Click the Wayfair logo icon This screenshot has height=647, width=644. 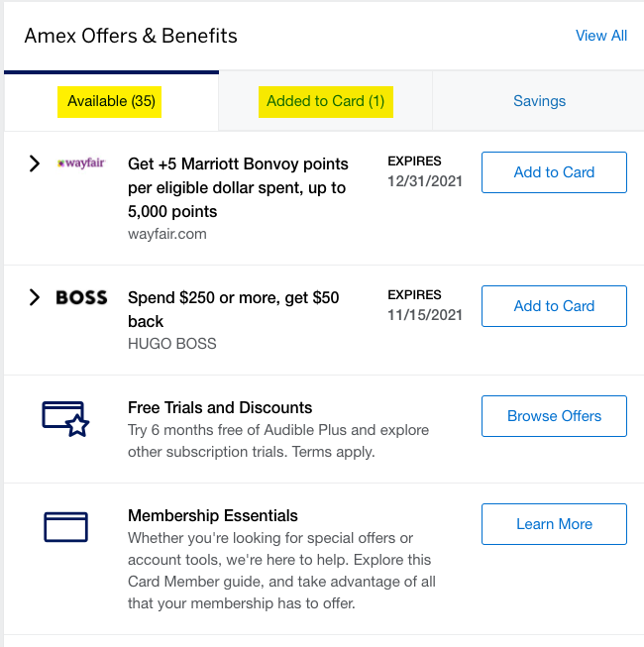81,162
